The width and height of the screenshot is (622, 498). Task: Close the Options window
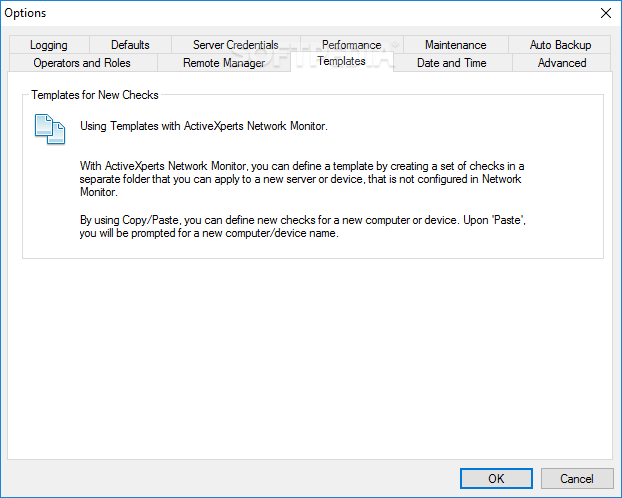[x=606, y=13]
